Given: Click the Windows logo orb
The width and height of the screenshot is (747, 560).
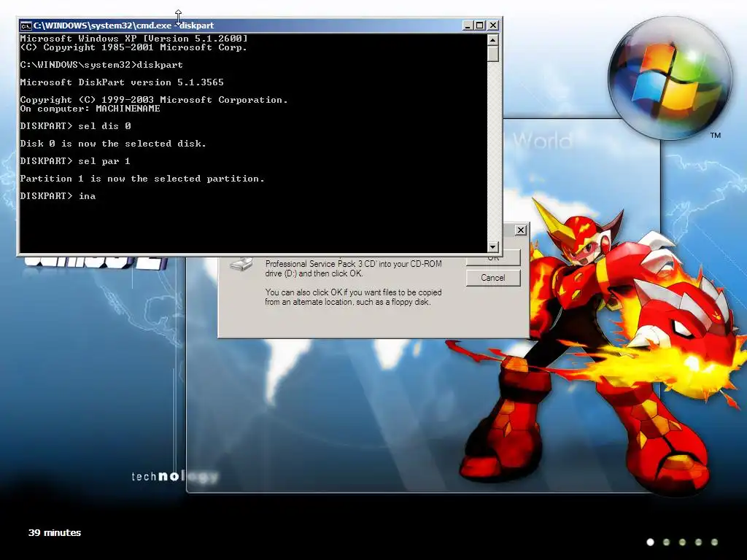Looking at the screenshot, I should pyautogui.click(x=670, y=79).
